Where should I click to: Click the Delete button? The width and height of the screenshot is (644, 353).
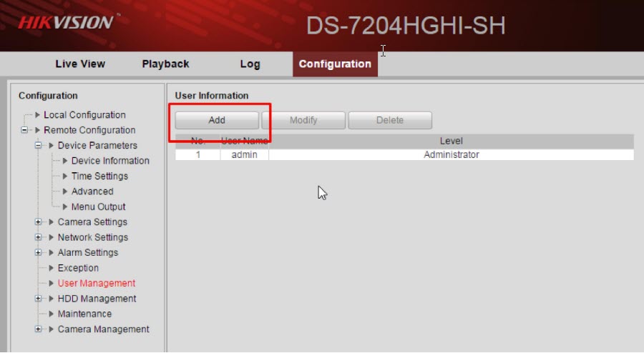coord(390,120)
